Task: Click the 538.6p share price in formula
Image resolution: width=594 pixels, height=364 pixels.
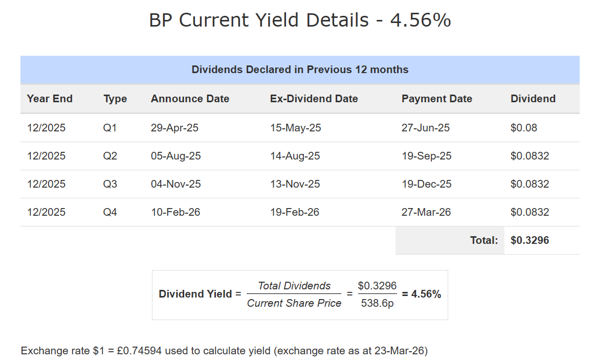Action: click(377, 303)
